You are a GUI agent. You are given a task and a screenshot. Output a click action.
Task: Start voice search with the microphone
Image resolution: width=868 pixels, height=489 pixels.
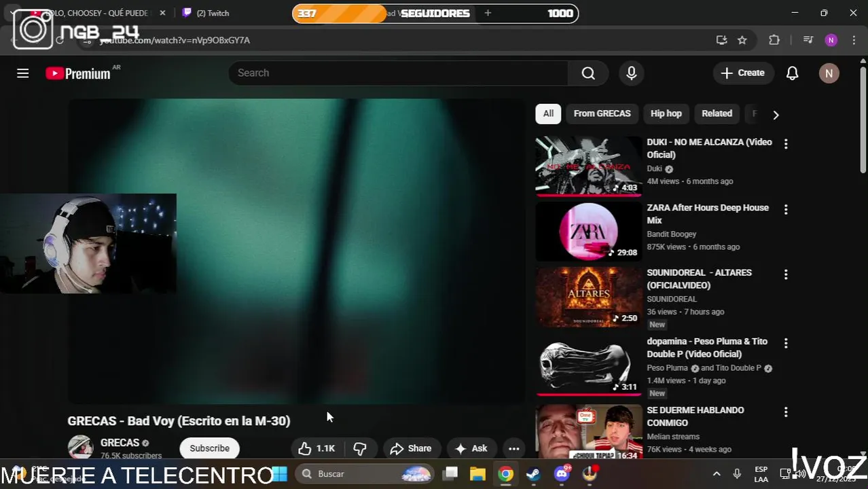tap(632, 73)
